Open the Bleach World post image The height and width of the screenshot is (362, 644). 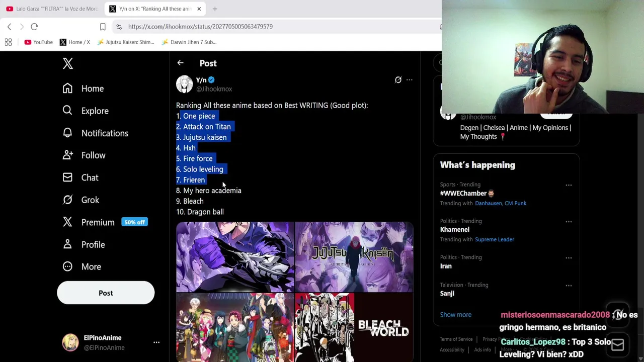(354, 327)
